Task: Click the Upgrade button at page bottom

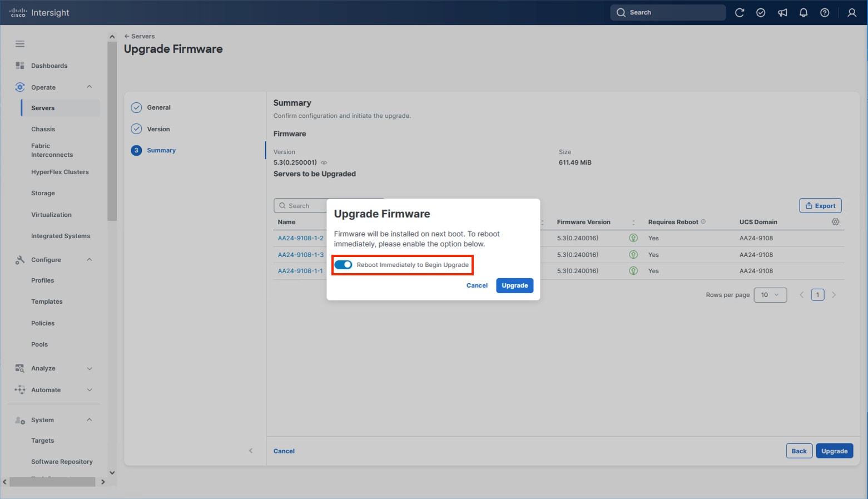Action: pos(835,451)
